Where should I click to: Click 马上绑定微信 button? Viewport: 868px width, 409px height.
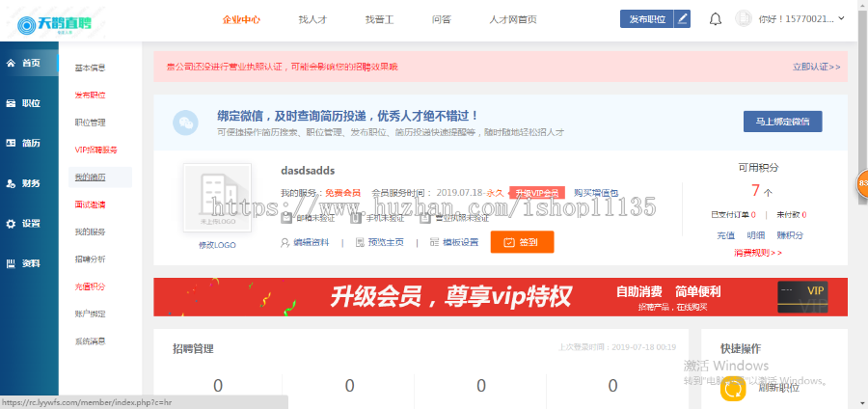click(x=788, y=122)
